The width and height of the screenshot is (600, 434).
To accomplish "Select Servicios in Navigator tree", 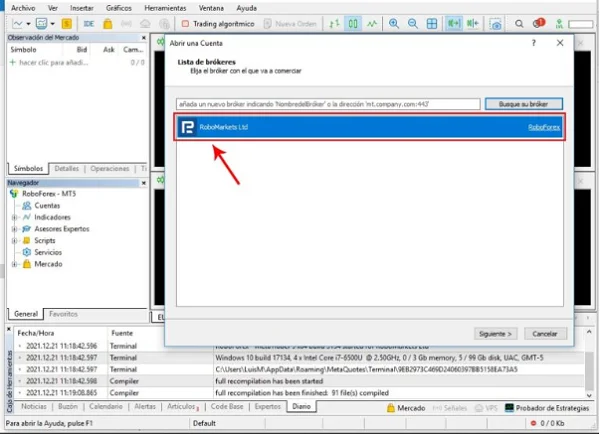I will click(48, 252).
